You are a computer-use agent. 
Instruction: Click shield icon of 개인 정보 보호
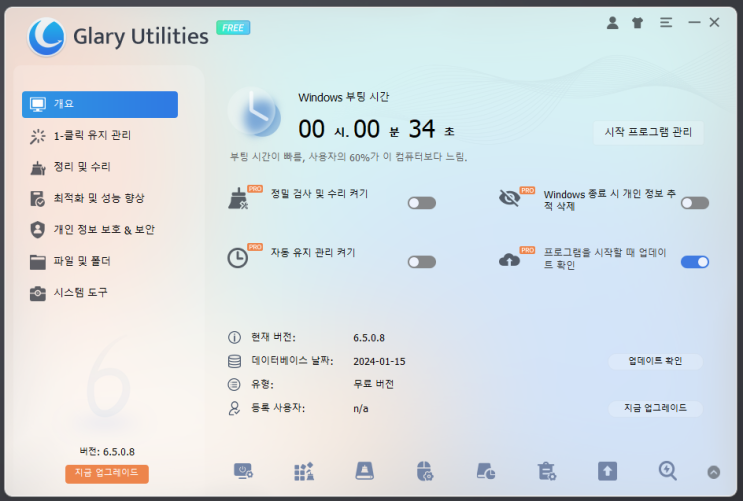tap(37, 230)
